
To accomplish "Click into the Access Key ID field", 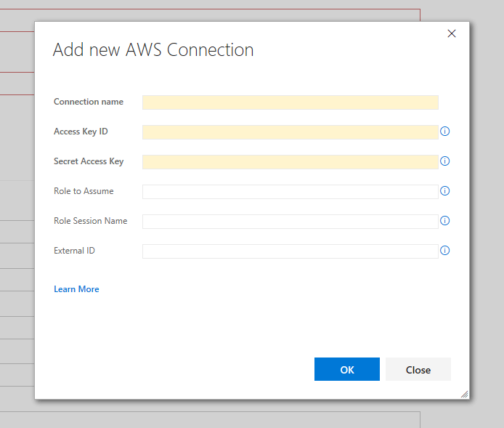I will 290,132.
